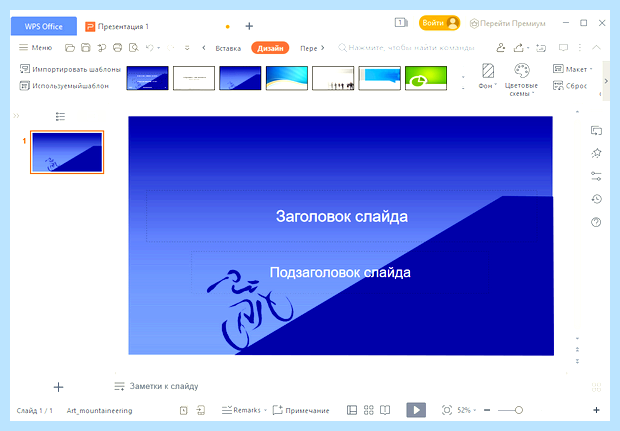The width and height of the screenshot is (620, 431).
Task: Collapse the ribbon with up chevron
Action: click(x=596, y=47)
